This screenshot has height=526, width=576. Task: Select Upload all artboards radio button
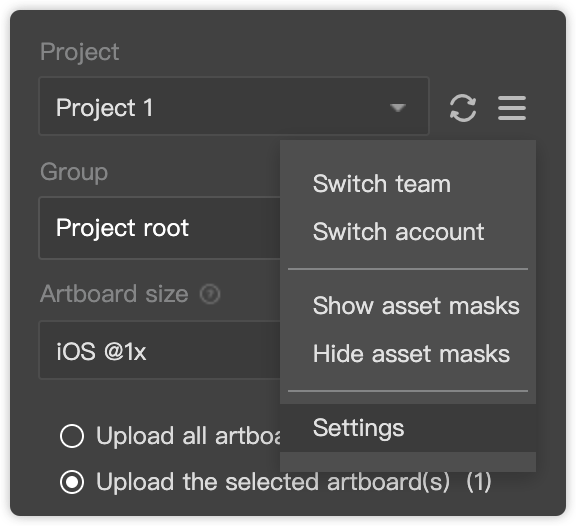click(72, 436)
